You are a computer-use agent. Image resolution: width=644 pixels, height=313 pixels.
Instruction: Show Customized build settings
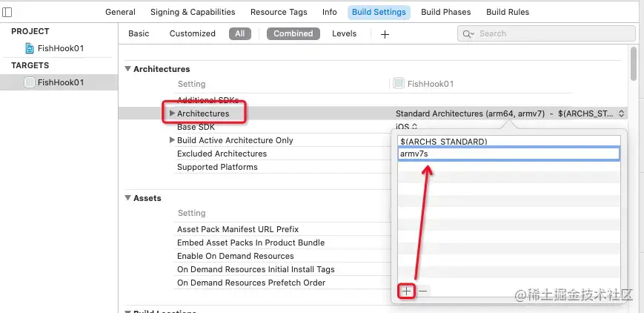[192, 33]
